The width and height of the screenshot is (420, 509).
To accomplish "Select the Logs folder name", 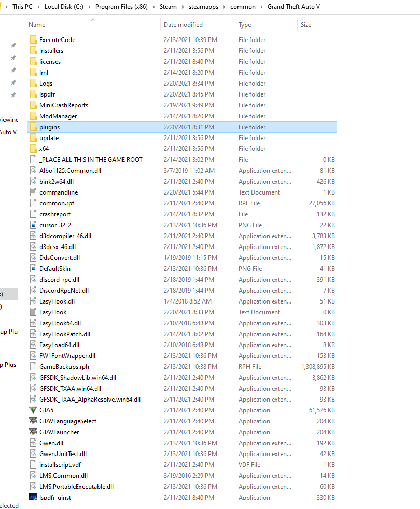I will tap(46, 84).
